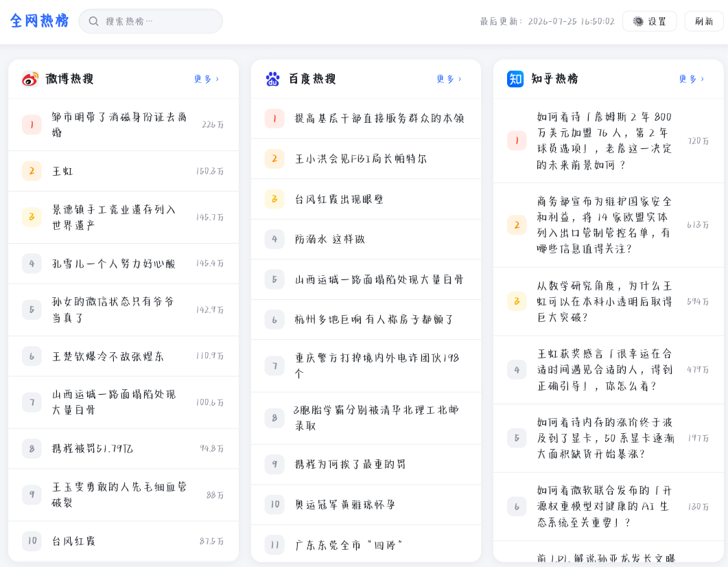Open Weibo topic 台风红霞
The height and width of the screenshot is (567, 728).
(124, 541)
